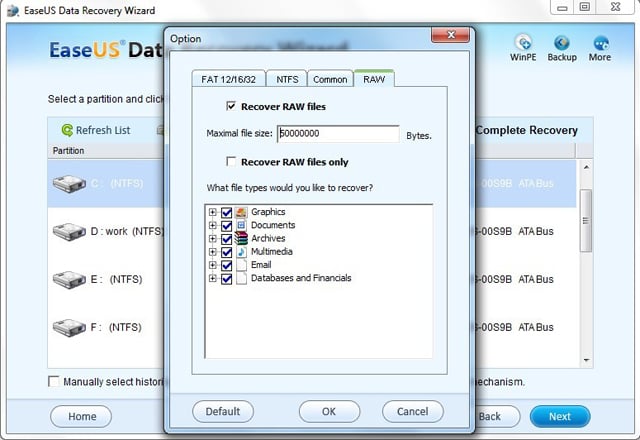This screenshot has width=640, height=440.
Task: Uncheck the Graphics file type
Action: tap(227, 212)
